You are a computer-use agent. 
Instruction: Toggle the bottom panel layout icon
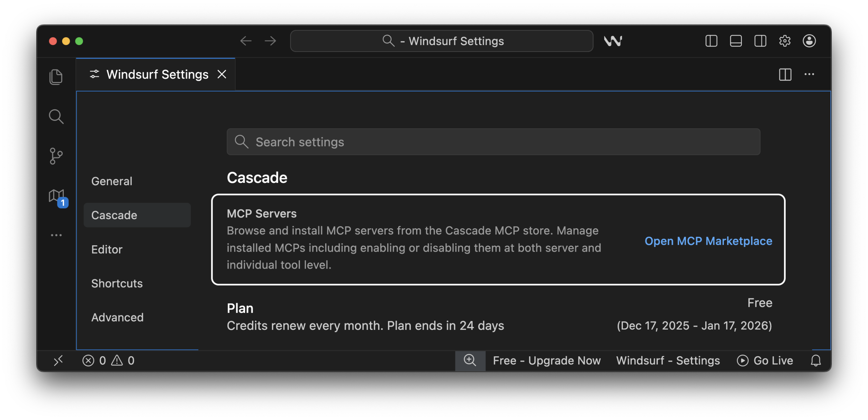[735, 41]
